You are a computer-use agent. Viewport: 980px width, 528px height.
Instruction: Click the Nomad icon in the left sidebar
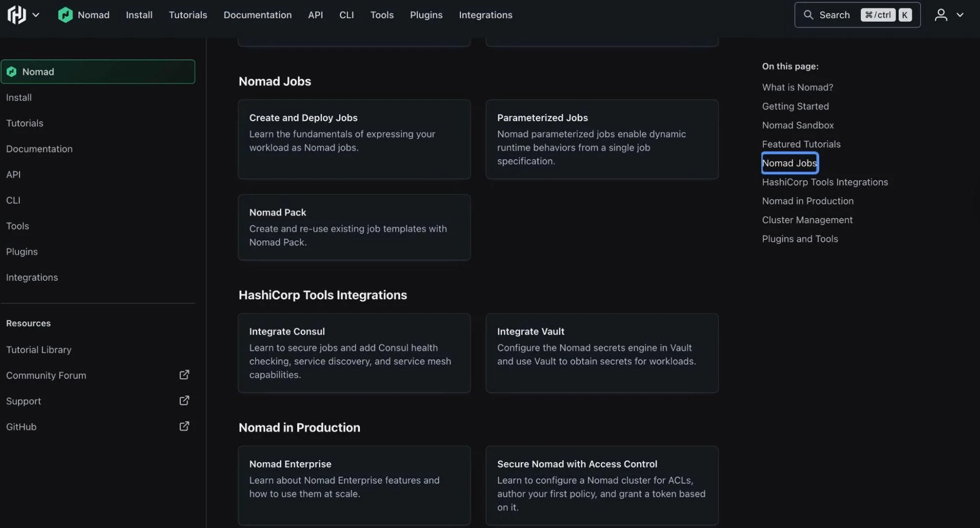point(12,72)
